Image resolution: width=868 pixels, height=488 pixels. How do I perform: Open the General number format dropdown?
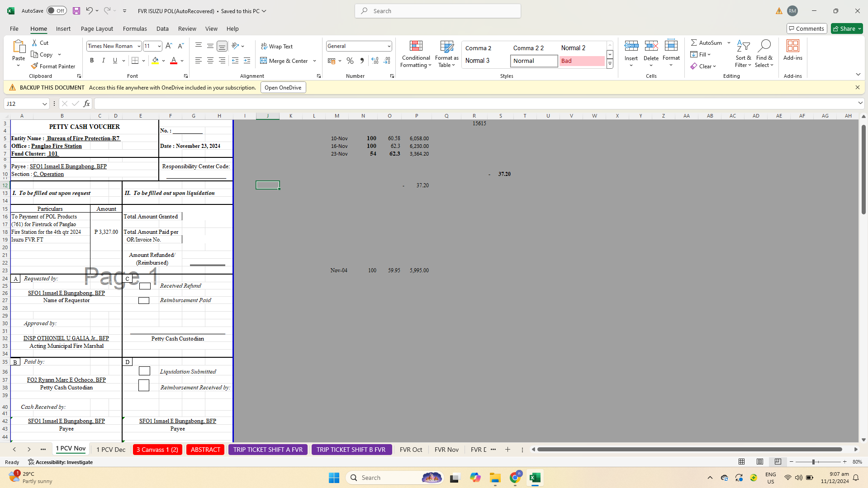click(389, 46)
